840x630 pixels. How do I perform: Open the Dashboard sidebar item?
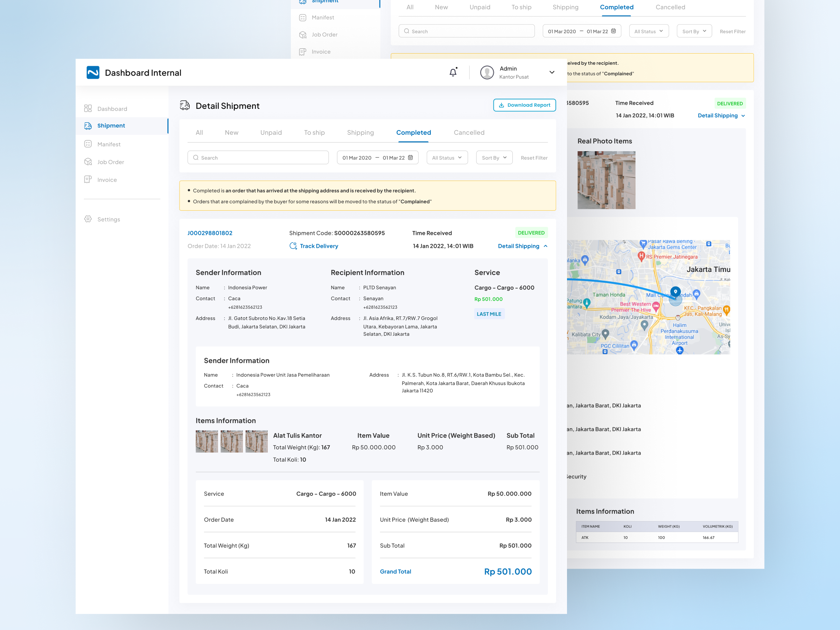(112, 108)
